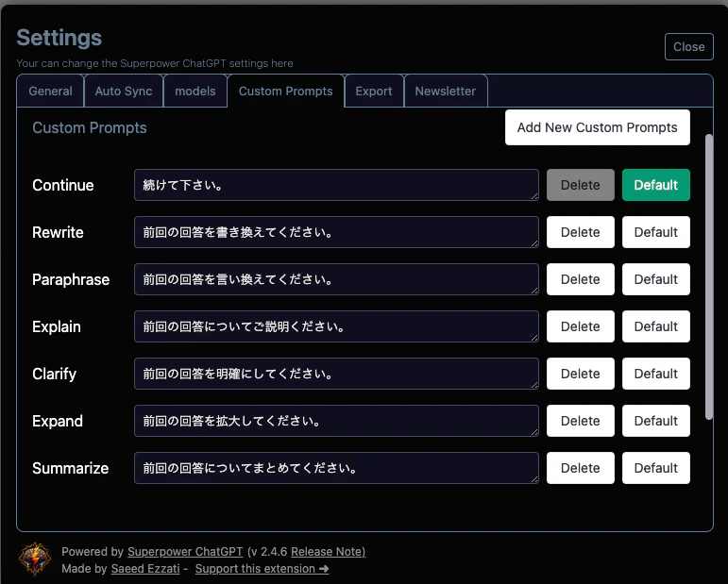Open the models tab
728x584 pixels.
pos(195,91)
